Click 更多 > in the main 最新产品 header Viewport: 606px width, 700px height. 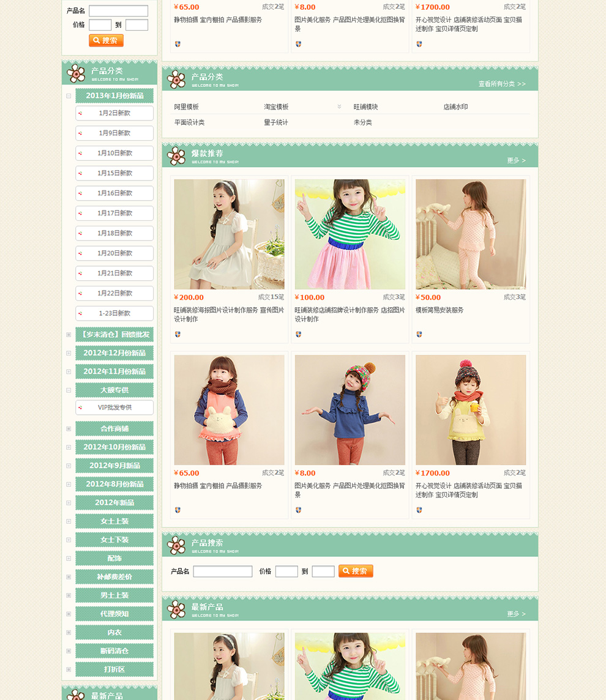516,614
